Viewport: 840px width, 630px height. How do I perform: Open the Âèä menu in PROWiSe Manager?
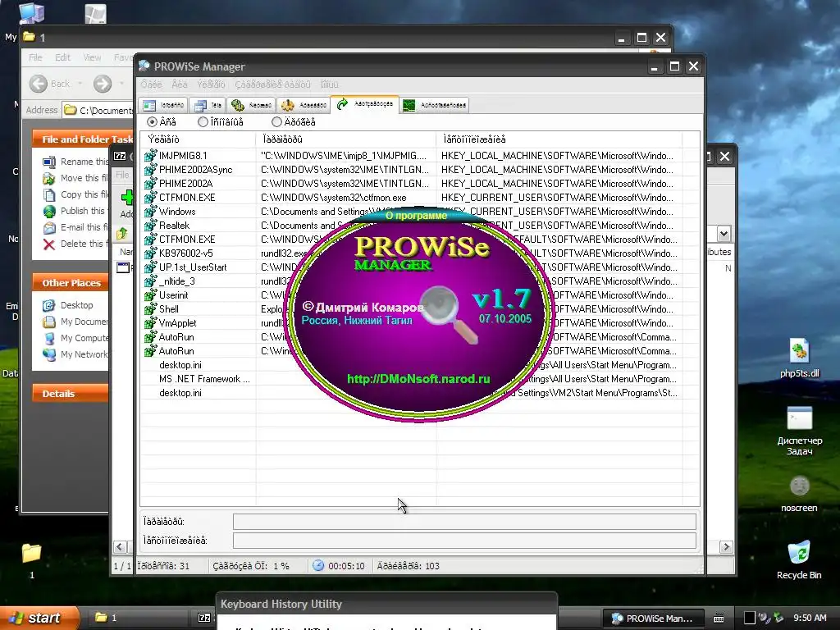click(x=180, y=84)
